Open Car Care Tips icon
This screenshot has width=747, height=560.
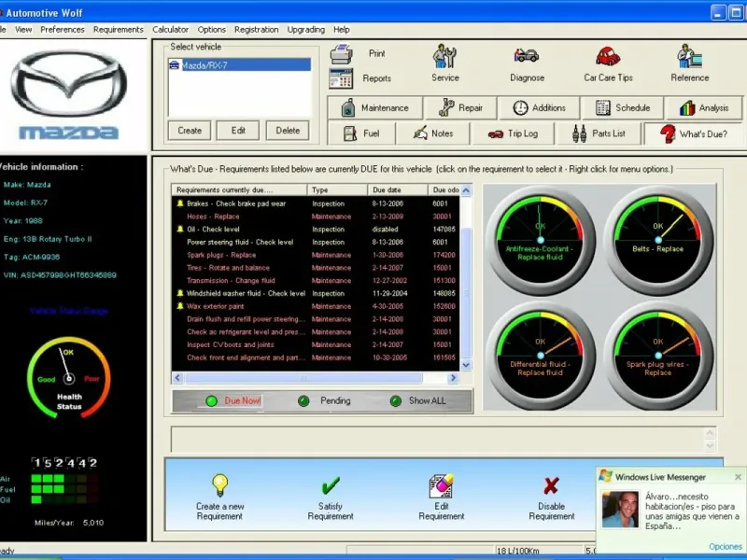pos(608,57)
